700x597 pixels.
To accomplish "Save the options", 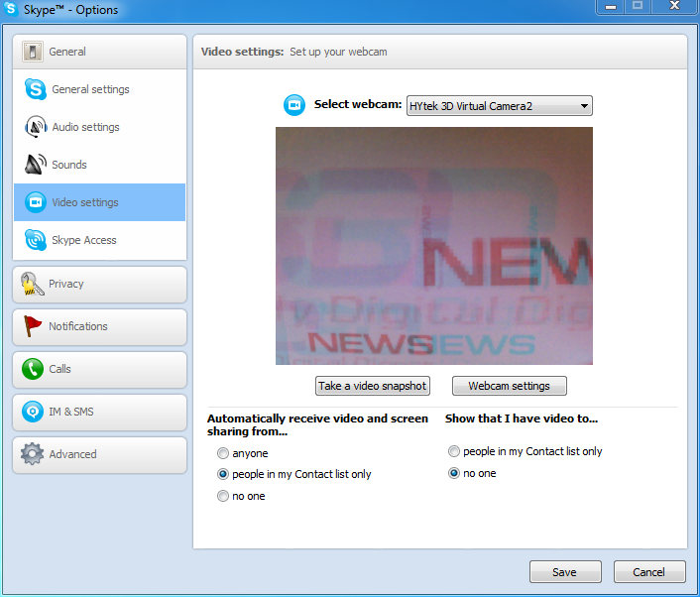I will click(x=565, y=572).
